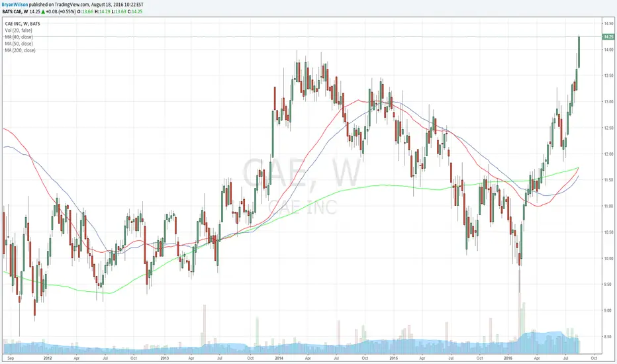617x364 pixels.
Task: Click the 11.00 price axis label
Action: click(x=608, y=206)
